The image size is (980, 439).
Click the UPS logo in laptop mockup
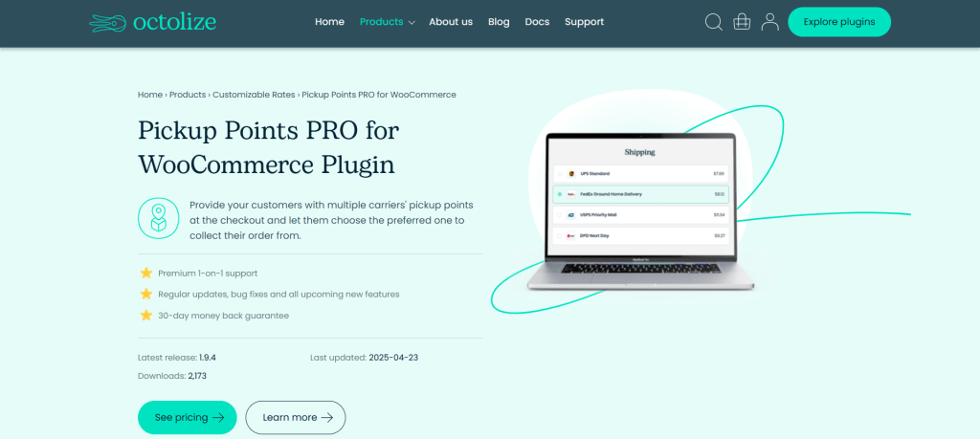[x=570, y=174]
